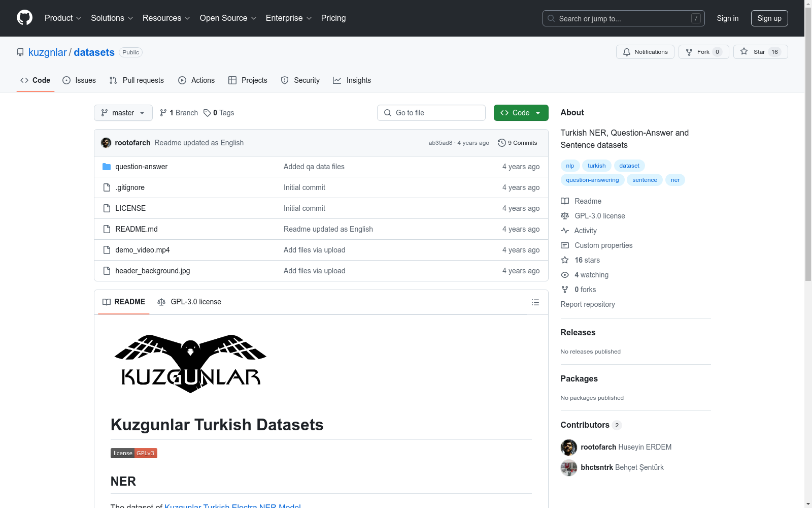The width and height of the screenshot is (812, 508).
Task: Expand the Product menu
Action: click(63, 18)
